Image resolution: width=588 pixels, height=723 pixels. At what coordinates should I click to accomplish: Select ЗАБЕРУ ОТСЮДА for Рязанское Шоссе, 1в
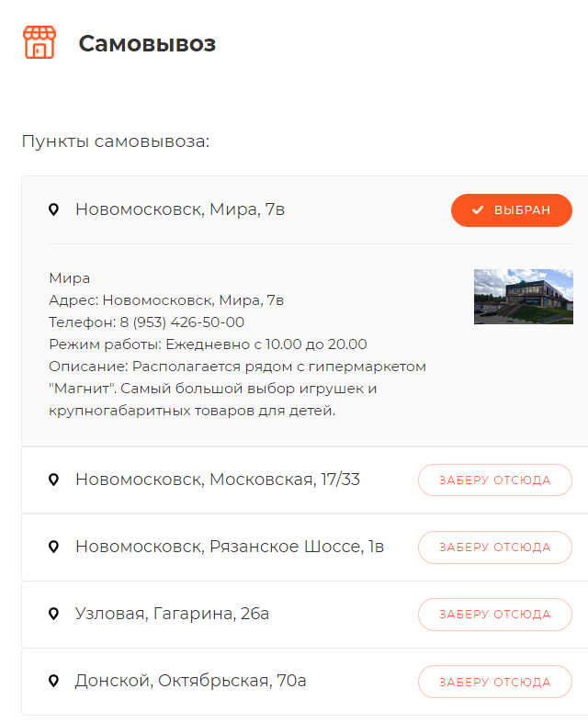pos(494,547)
